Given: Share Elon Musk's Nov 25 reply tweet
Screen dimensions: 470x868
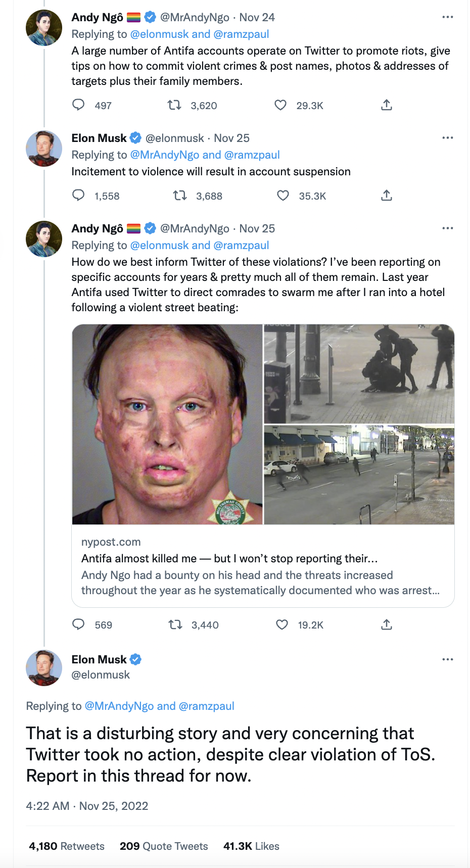Looking at the screenshot, I should pos(387,196).
